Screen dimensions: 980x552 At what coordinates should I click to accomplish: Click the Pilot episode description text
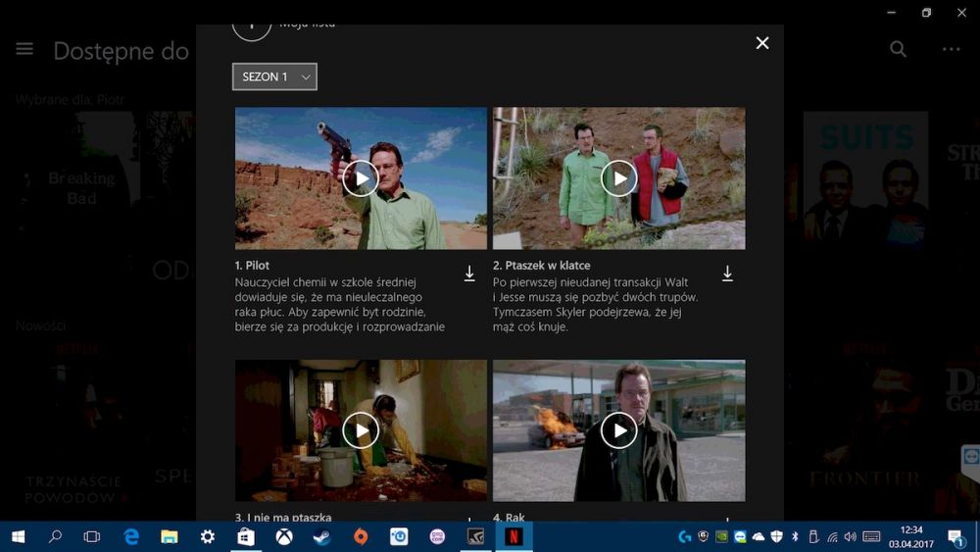339,305
